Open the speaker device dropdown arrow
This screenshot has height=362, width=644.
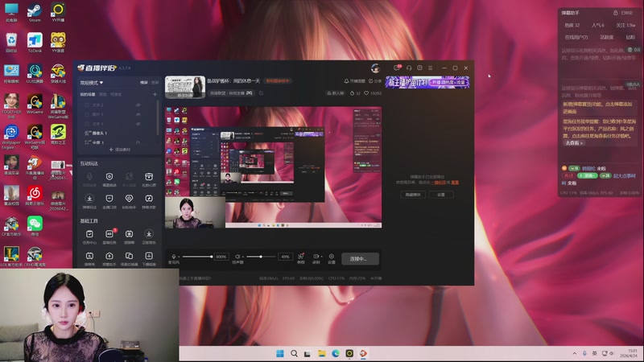pyautogui.click(x=242, y=257)
